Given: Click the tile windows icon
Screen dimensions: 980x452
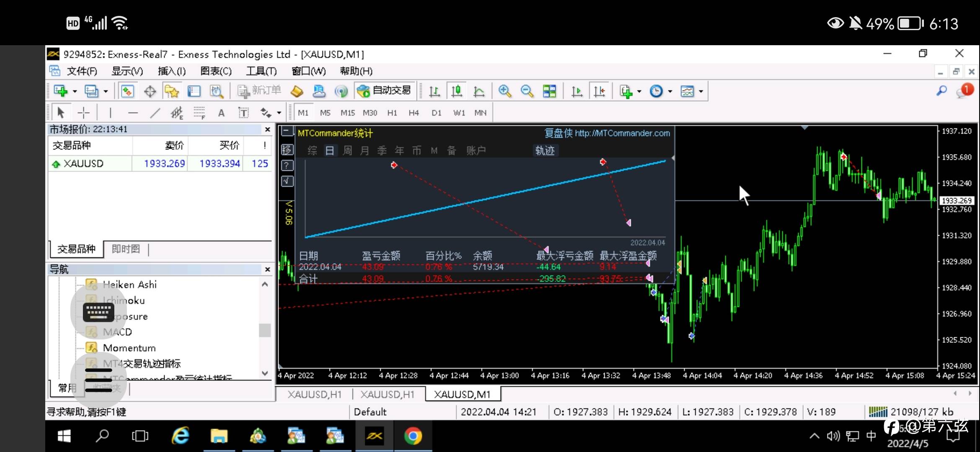Looking at the screenshot, I should point(549,91).
